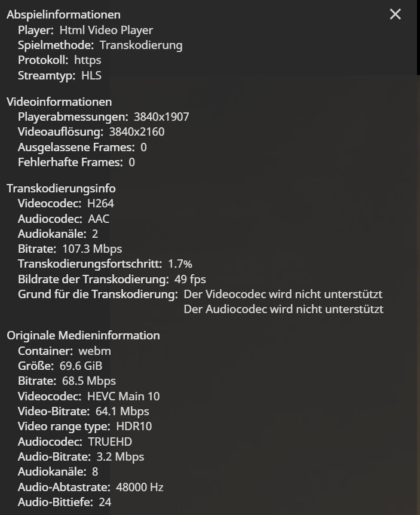Select the HLS Streamtyp value
This screenshot has width=420, height=515.
click(x=93, y=75)
